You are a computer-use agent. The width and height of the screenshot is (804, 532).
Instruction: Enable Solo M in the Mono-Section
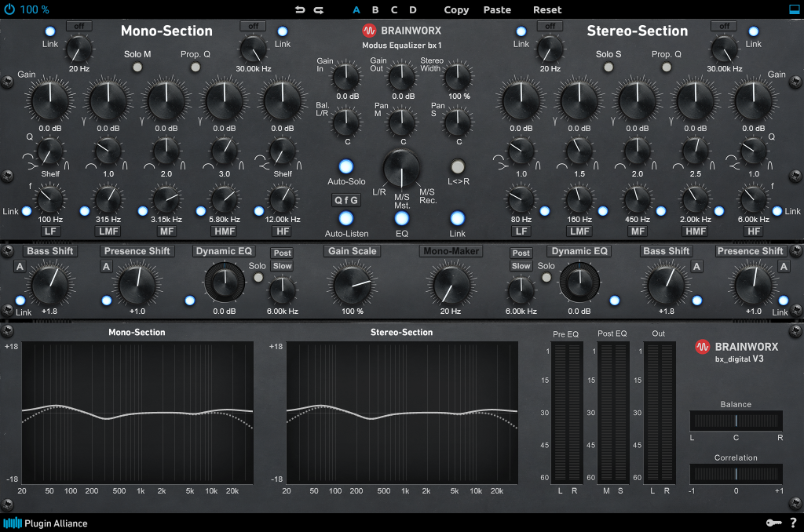(x=137, y=66)
